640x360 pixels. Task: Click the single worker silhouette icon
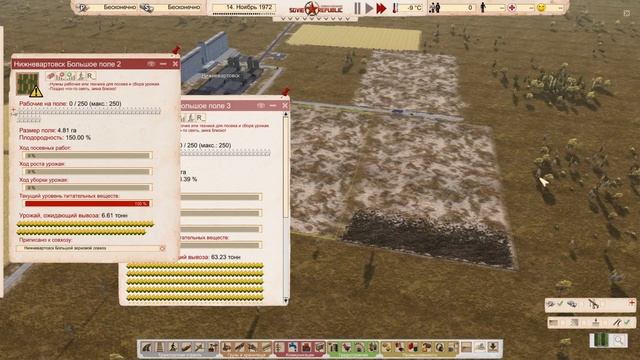483,7
